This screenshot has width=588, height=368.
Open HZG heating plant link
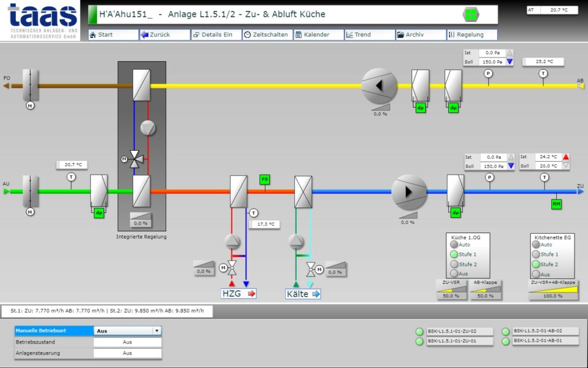(x=239, y=294)
